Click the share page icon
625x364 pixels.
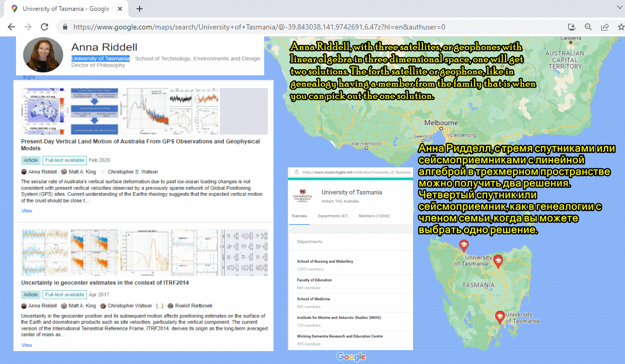pyautogui.click(x=604, y=27)
